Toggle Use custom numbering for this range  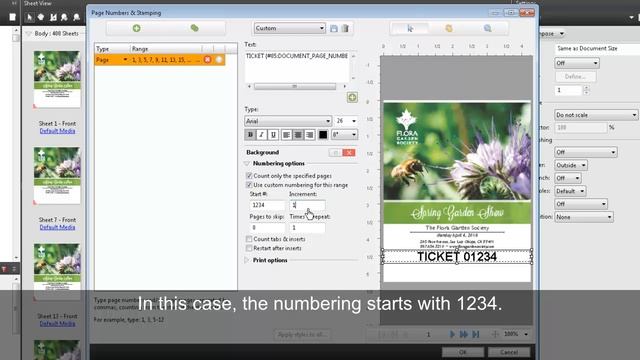pyautogui.click(x=249, y=185)
